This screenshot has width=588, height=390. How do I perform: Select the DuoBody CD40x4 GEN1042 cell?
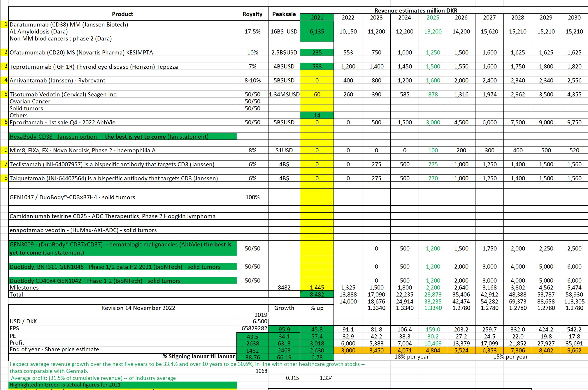pyautogui.click(x=122, y=280)
